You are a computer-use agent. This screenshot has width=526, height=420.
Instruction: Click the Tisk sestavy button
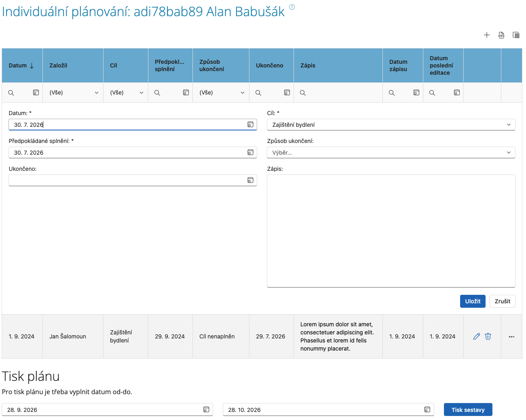pos(468,409)
